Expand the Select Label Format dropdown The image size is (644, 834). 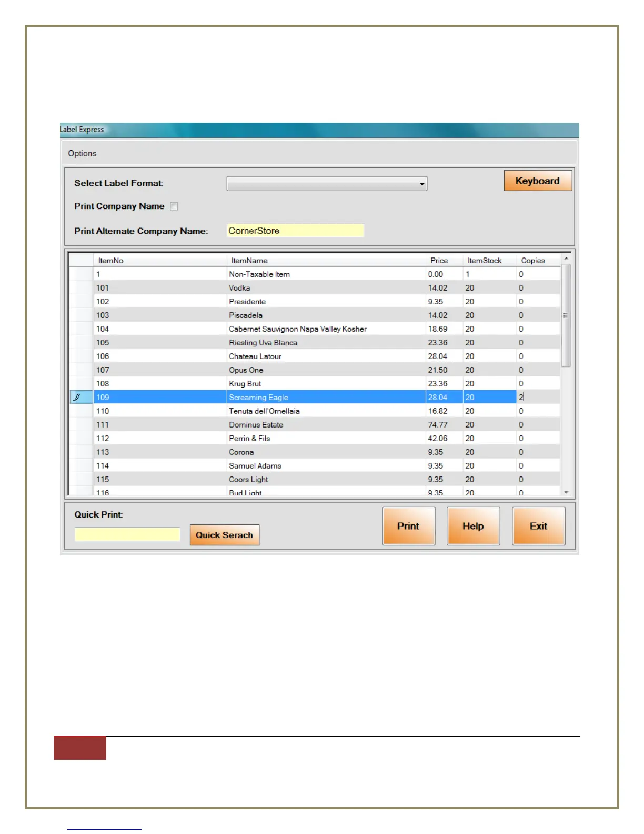(327, 184)
